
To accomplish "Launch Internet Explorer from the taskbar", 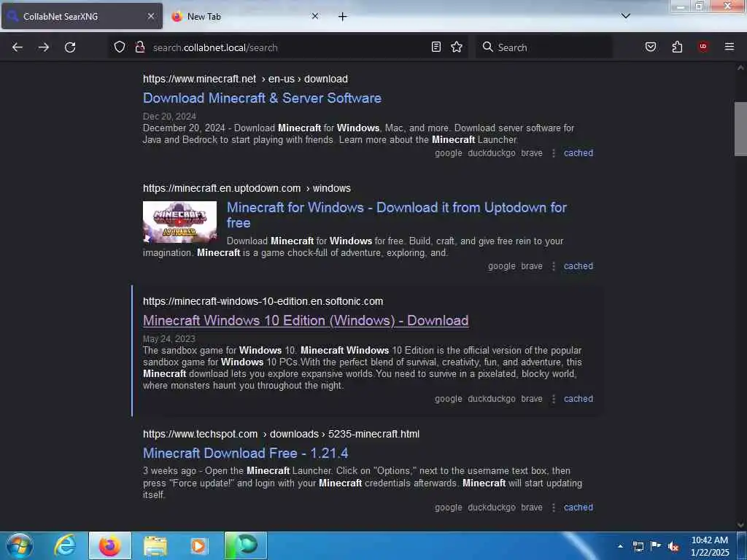I will point(65,545).
